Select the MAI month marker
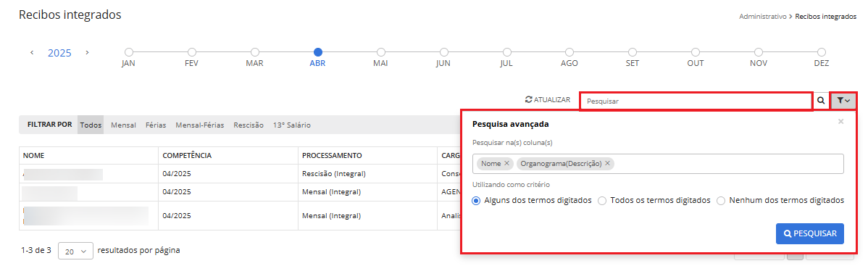The height and width of the screenshot is (266, 868). pos(380,52)
